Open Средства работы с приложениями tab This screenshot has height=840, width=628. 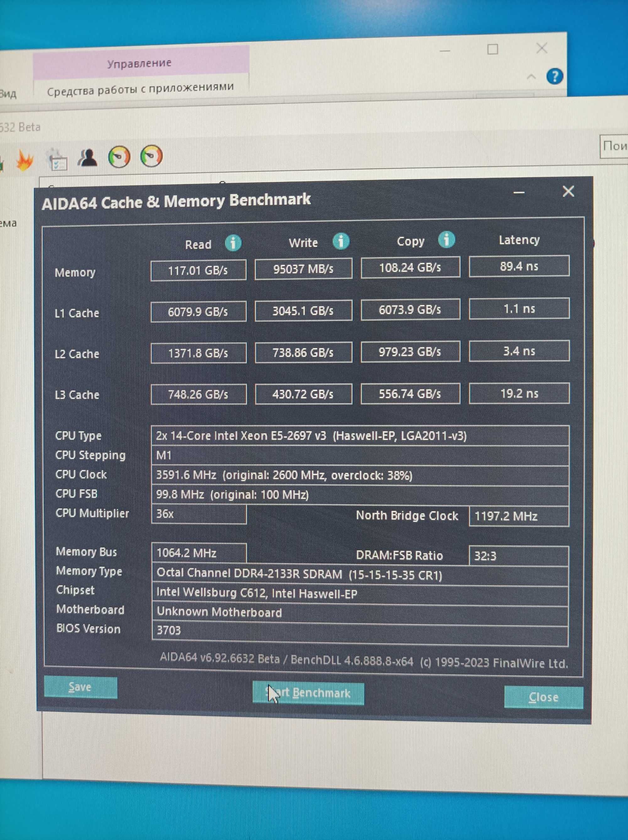[x=140, y=89]
